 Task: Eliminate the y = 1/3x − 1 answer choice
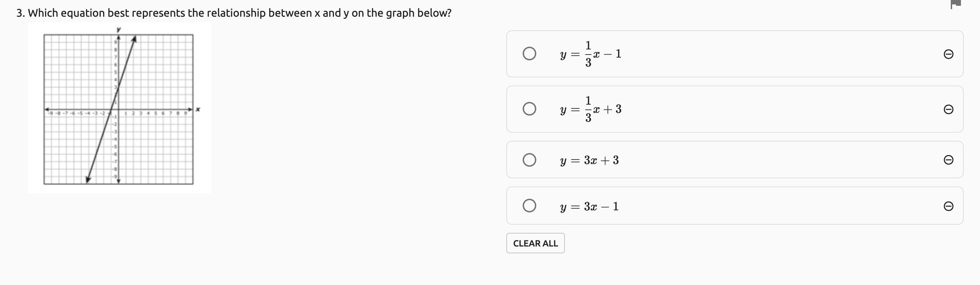[948, 54]
